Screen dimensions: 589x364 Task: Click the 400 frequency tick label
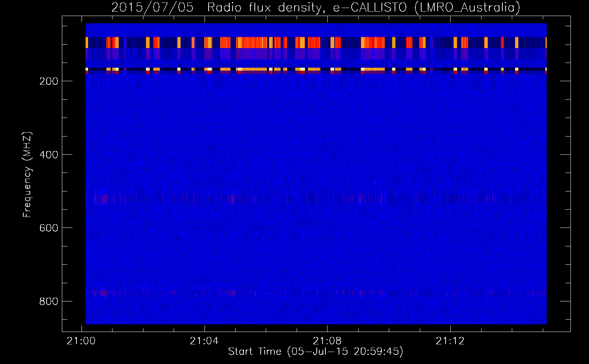point(48,154)
